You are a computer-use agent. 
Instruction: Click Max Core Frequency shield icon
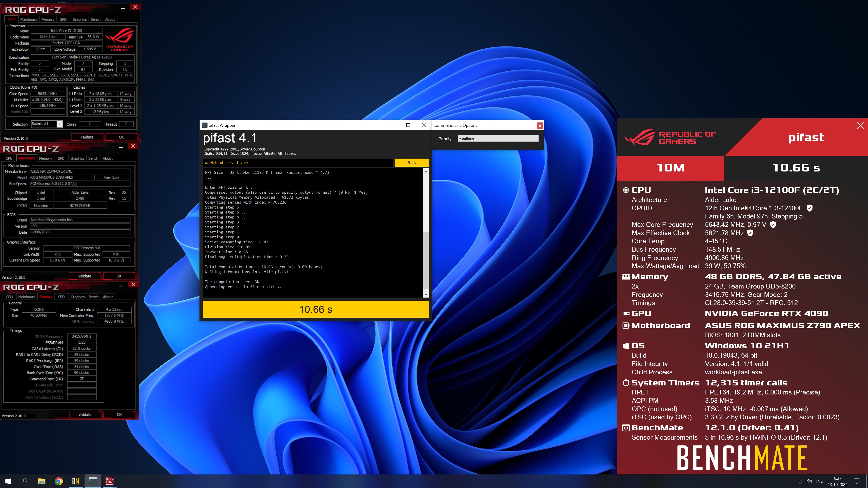773,225
